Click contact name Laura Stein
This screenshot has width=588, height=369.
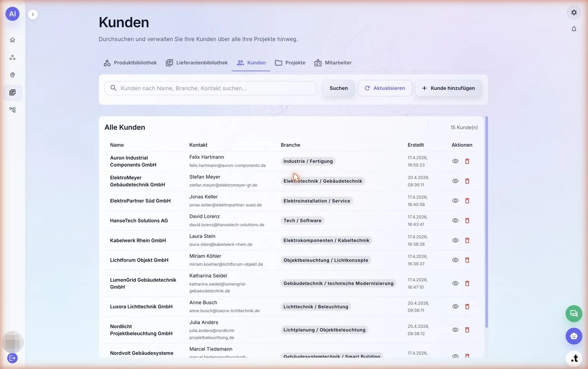tap(202, 236)
